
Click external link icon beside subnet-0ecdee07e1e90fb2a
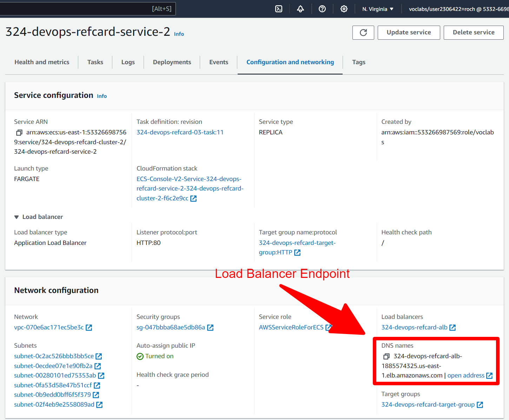click(x=98, y=366)
